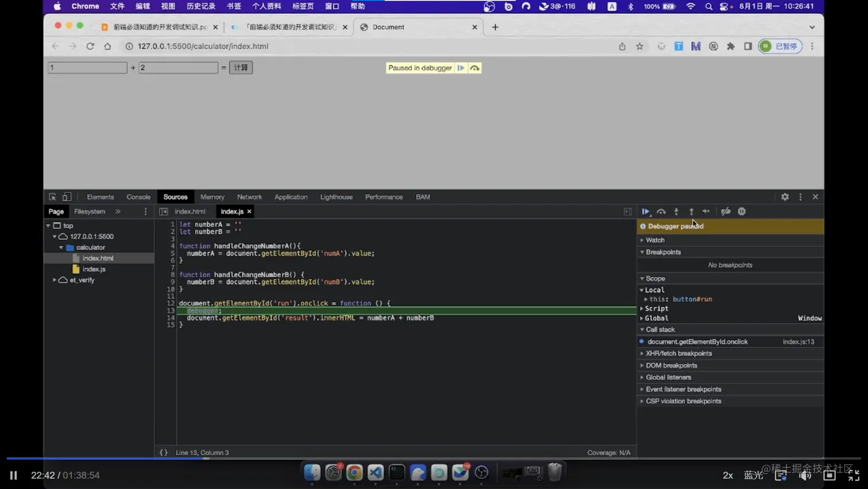Image resolution: width=868 pixels, height=489 pixels.
Task: Close the DevTools panel
Action: tap(815, 197)
